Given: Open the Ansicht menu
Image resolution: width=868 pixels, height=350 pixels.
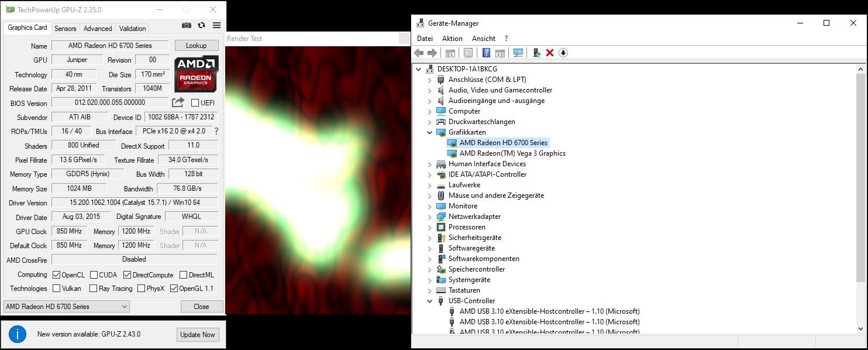Looking at the screenshot, I should click(x=484, y=39).
